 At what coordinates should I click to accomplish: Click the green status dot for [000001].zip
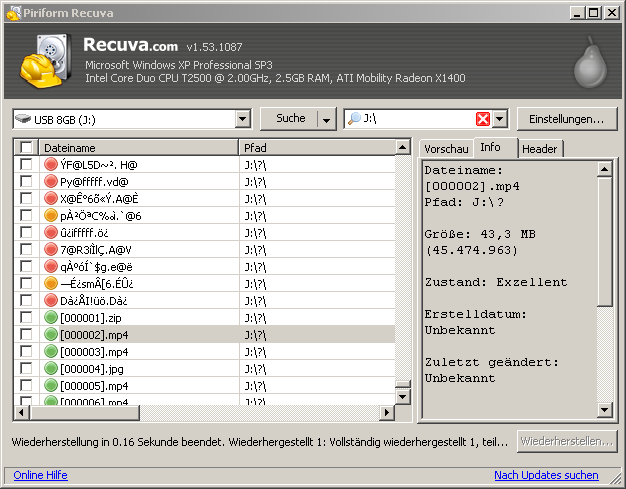point(51,317)
